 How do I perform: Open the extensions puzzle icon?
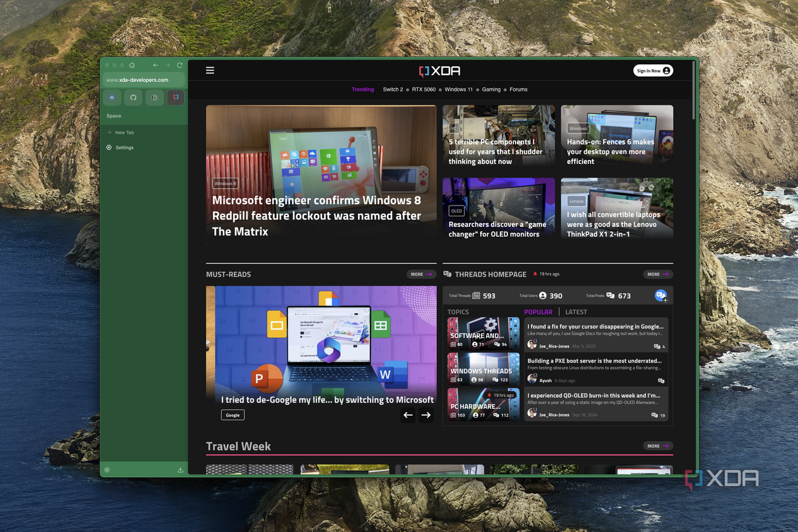click(x=132, y=66)
